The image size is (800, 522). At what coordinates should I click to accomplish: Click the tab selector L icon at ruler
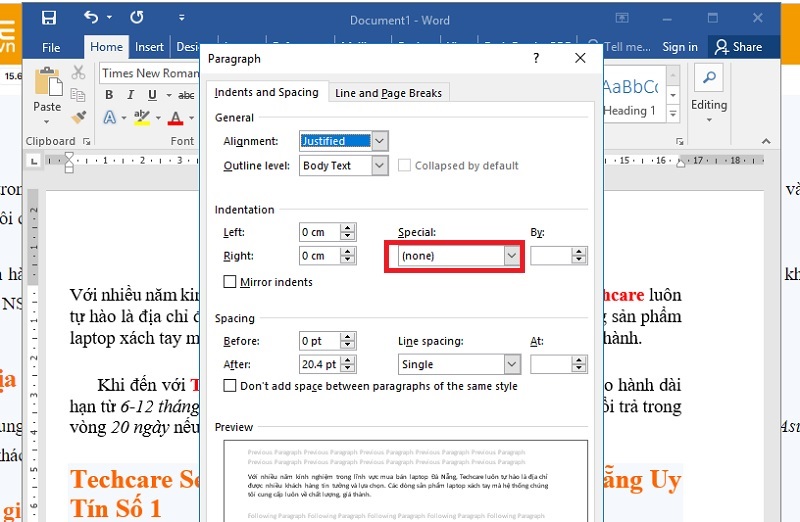pos(34,161)
